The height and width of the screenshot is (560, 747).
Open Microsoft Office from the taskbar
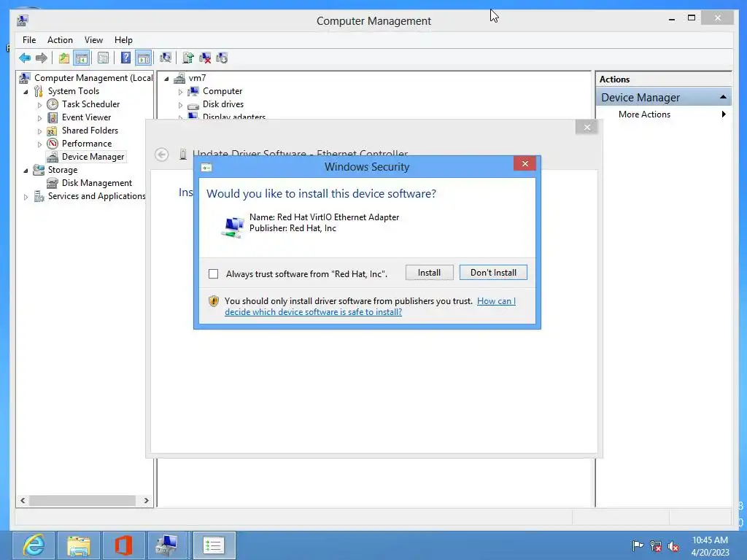123,545
